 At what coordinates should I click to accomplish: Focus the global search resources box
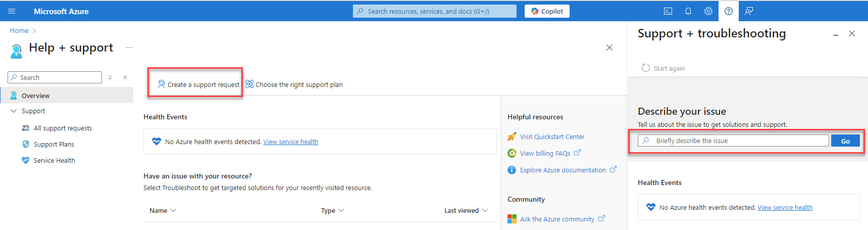tap(434, 11)
